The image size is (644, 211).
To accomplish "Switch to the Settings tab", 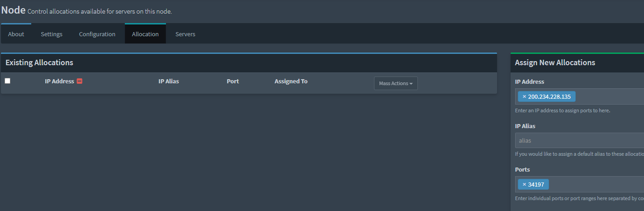I will click(x=52, y=34).
